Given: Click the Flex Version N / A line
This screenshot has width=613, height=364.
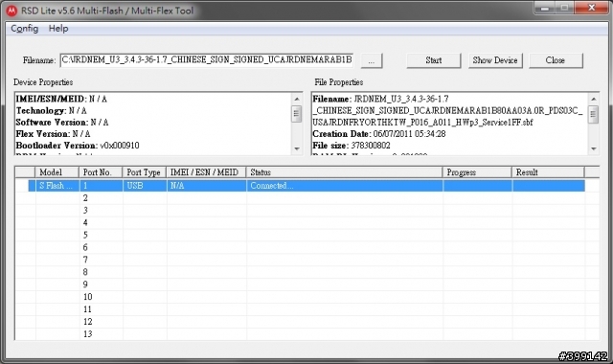Looking at the screenshot, I should click(54, 134).
